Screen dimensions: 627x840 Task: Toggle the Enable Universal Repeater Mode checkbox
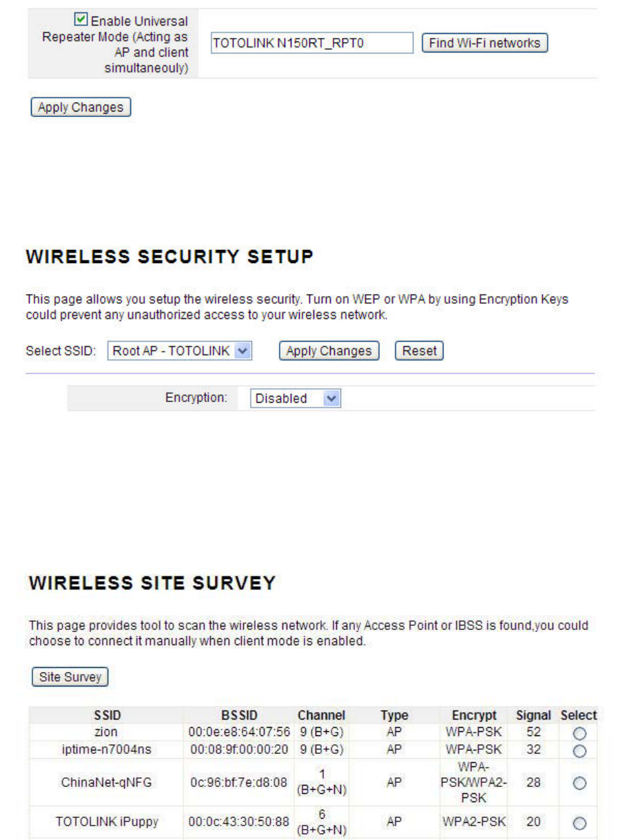point(81,20)
